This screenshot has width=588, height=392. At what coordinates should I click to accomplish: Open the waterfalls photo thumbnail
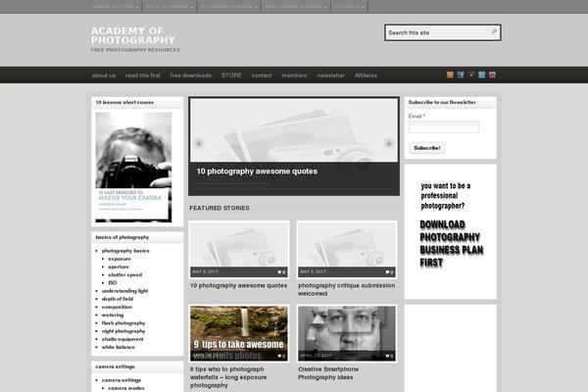pyautogui.click(x=239, y=333)
